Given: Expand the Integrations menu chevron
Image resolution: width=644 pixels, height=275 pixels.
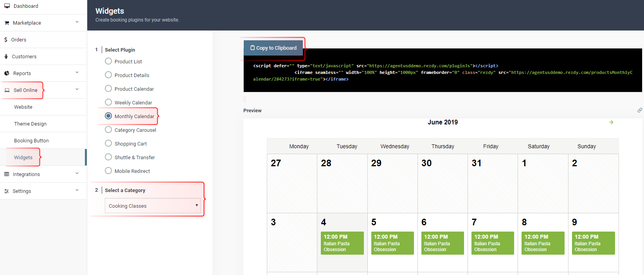Looking at the screenshot, I should [77, 173].
